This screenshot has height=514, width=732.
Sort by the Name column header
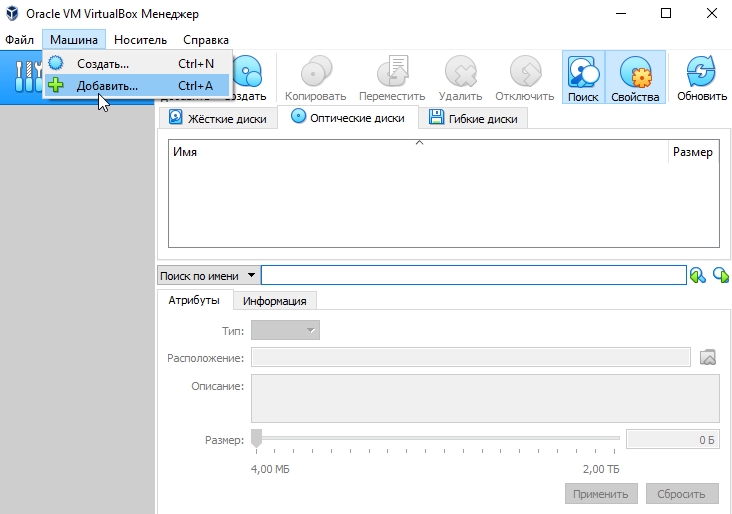tap(418, 152)
